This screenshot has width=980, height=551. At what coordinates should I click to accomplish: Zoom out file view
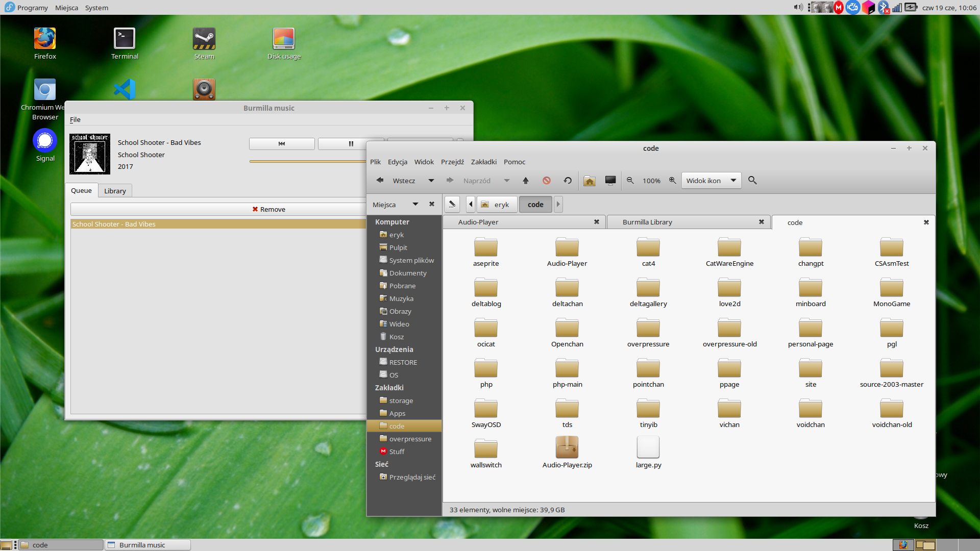(x=630, y=181)
